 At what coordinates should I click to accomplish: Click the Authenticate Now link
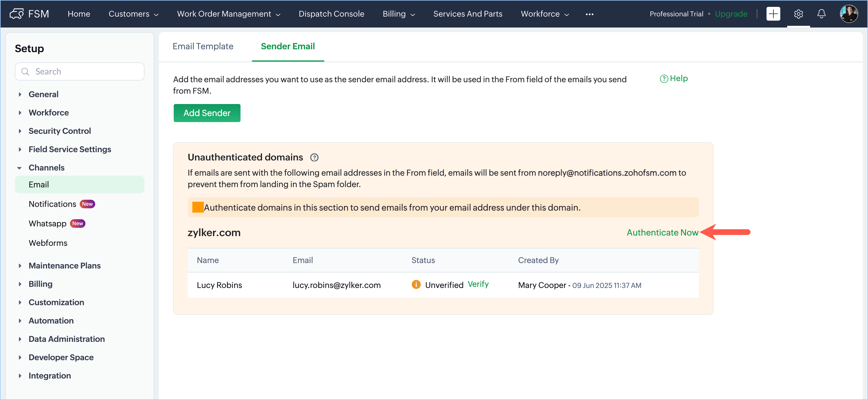[662, 232]
